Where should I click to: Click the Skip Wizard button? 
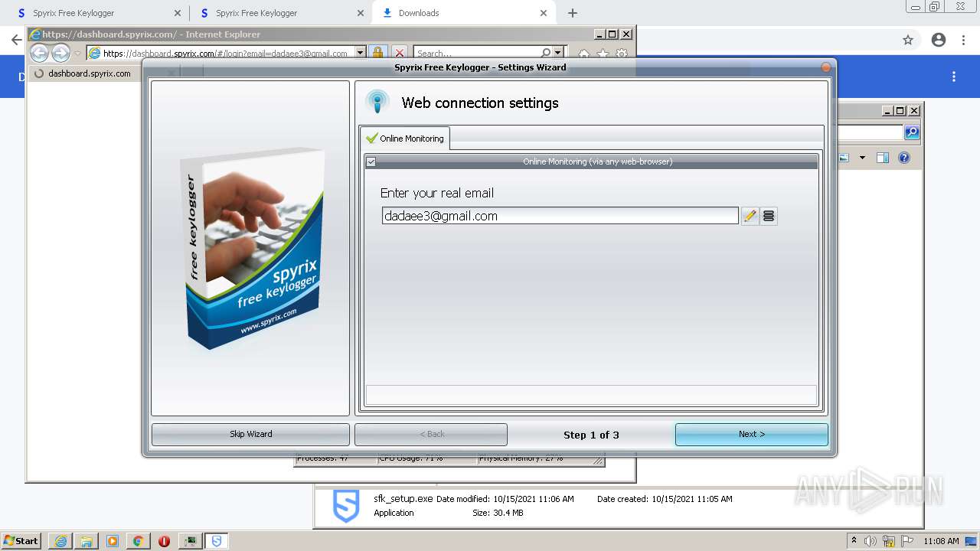250,434
